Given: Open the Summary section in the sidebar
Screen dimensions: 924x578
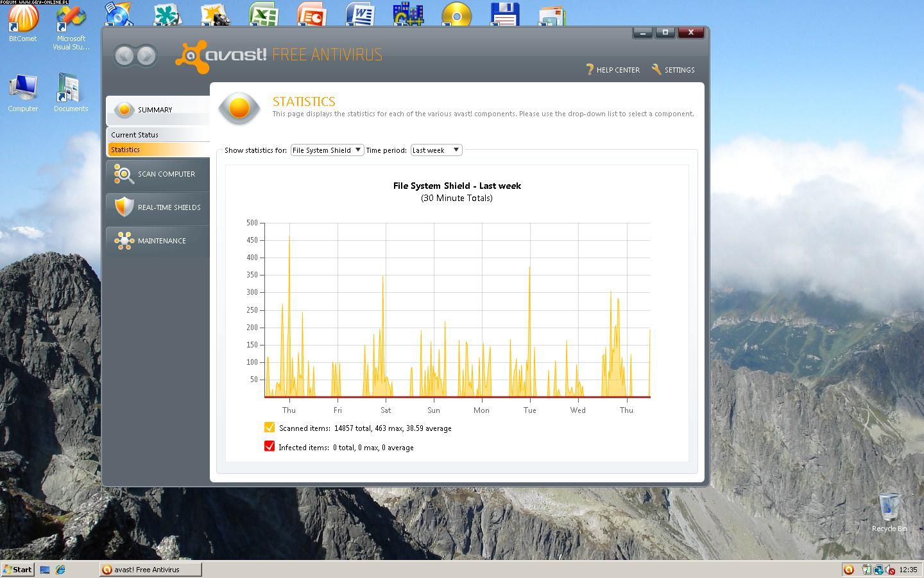Looking at the screenshot, I should pos(158,110).
